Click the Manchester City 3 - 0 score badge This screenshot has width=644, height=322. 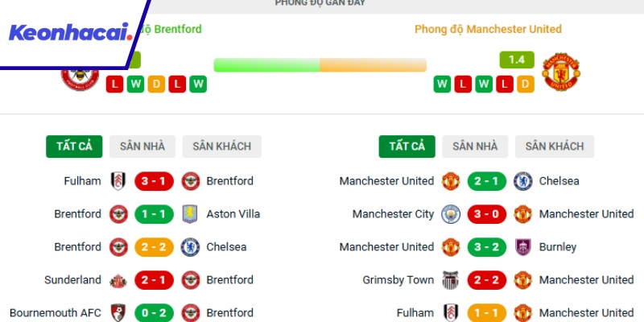(486, 214)
